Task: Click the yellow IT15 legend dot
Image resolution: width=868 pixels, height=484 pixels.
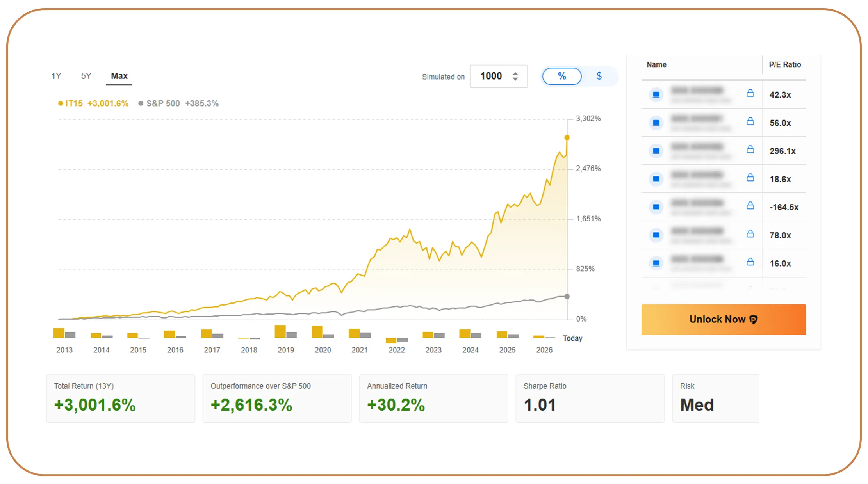Action: pyautogui.click(x=60, y=103)
